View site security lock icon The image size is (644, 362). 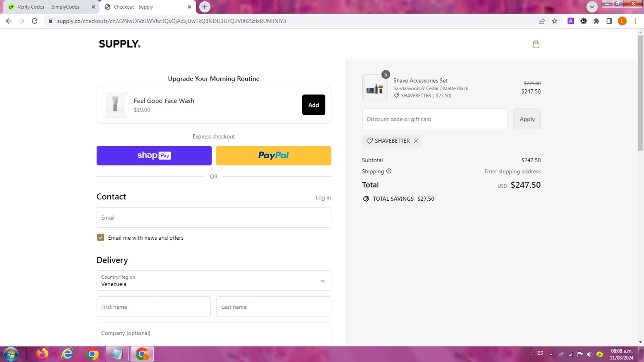(51, 21)
